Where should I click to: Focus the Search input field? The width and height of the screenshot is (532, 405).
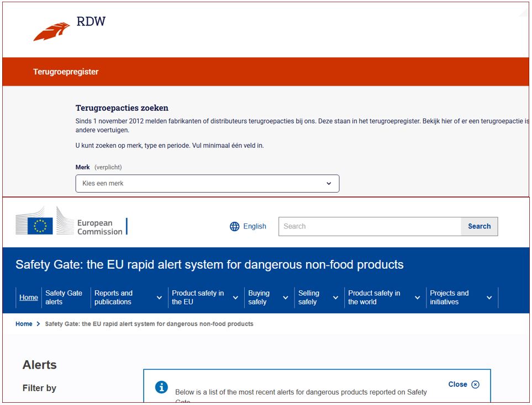tap(370, 226)
